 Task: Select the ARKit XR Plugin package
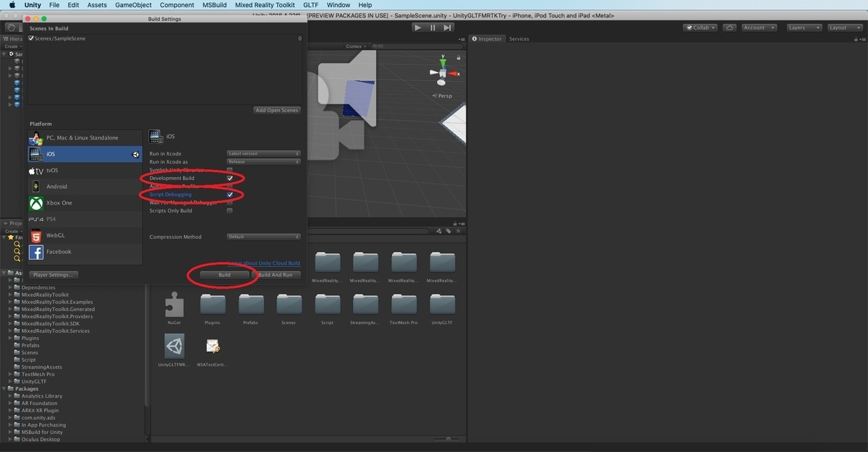point(40,411)
